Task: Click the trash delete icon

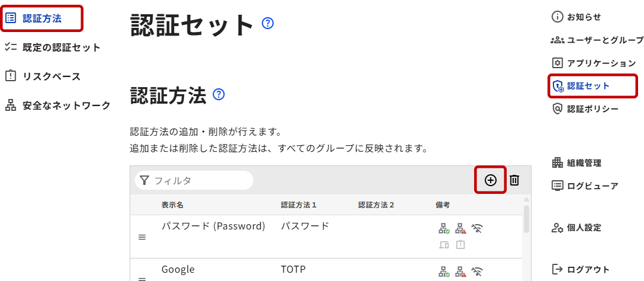Action: (514, 180)
